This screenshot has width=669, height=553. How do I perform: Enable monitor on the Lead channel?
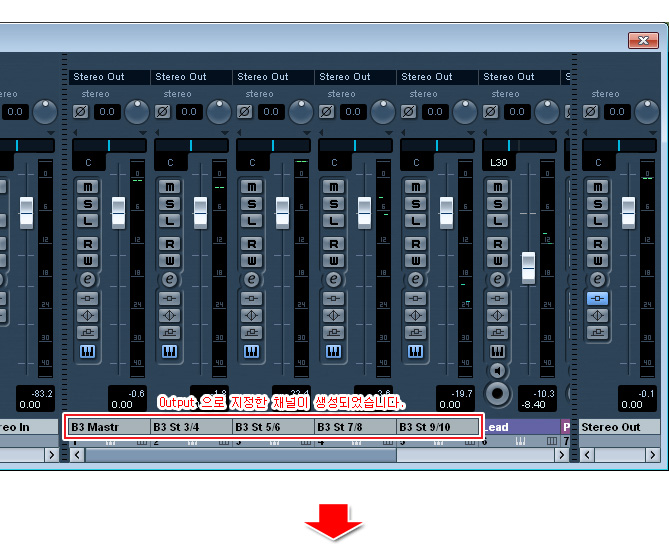pyautogui.click(x=497, y=371)
